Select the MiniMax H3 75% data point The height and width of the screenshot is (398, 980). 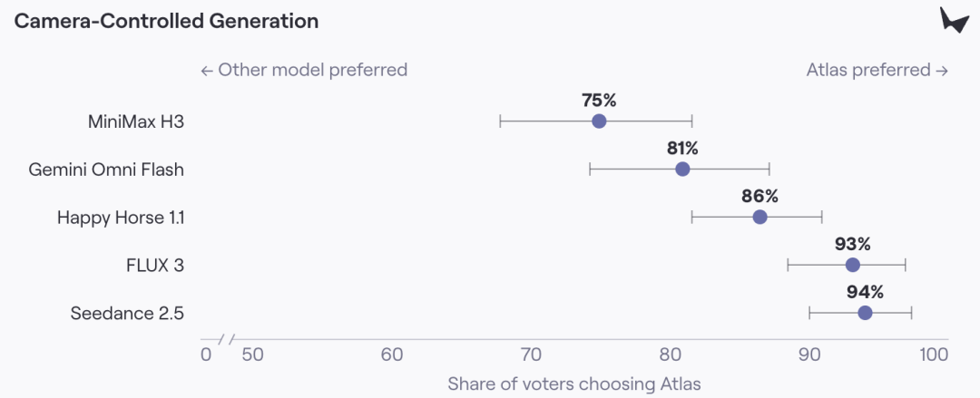click(x=599, y=121)
